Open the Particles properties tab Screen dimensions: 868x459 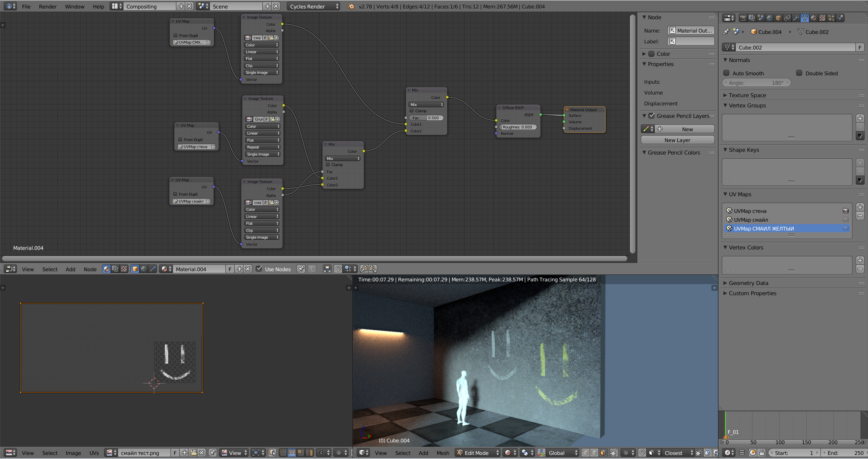[831, 18]
